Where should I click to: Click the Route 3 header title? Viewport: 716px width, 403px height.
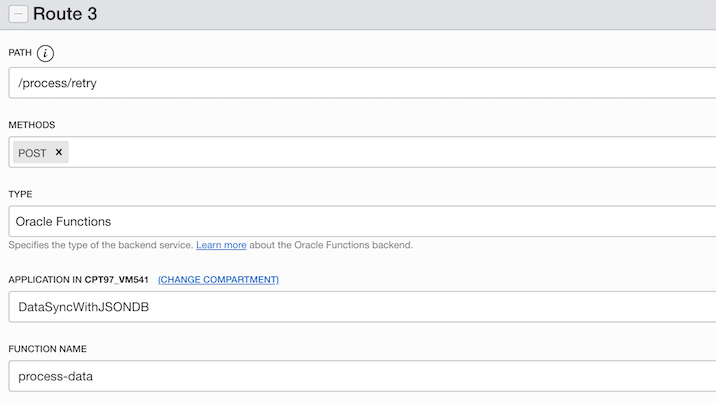[x=69, y=14]
